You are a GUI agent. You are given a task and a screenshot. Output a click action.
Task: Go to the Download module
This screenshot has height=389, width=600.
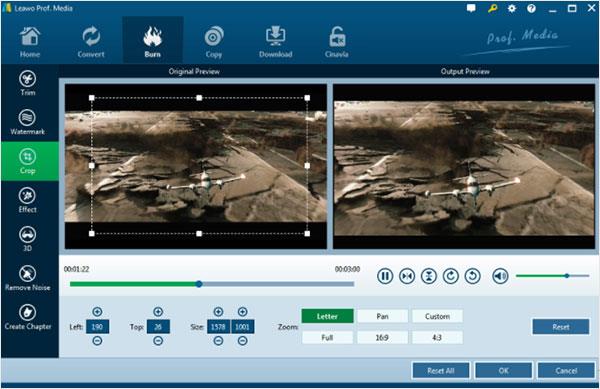tap(276, 42)
